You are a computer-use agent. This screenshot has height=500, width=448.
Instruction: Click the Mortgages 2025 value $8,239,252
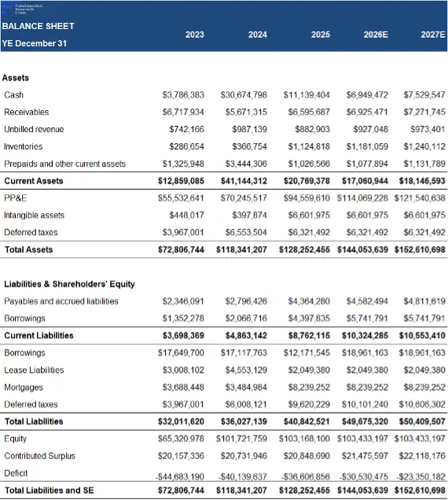309,388
